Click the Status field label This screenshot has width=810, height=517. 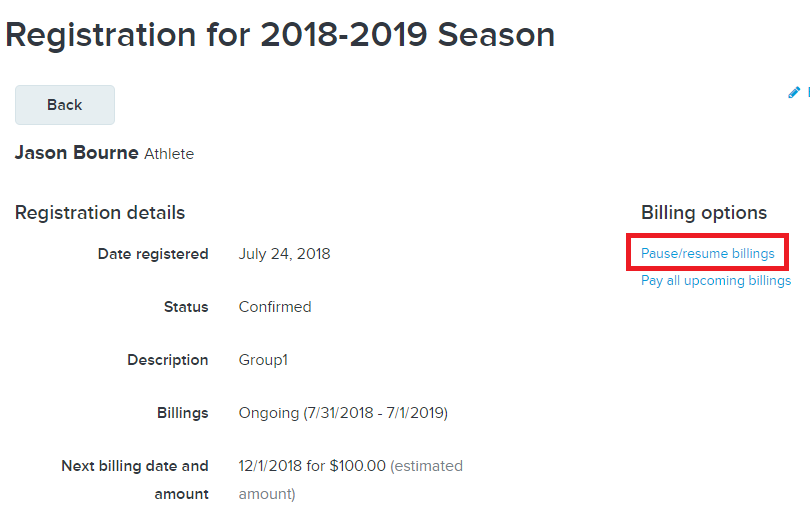point(186,307)
